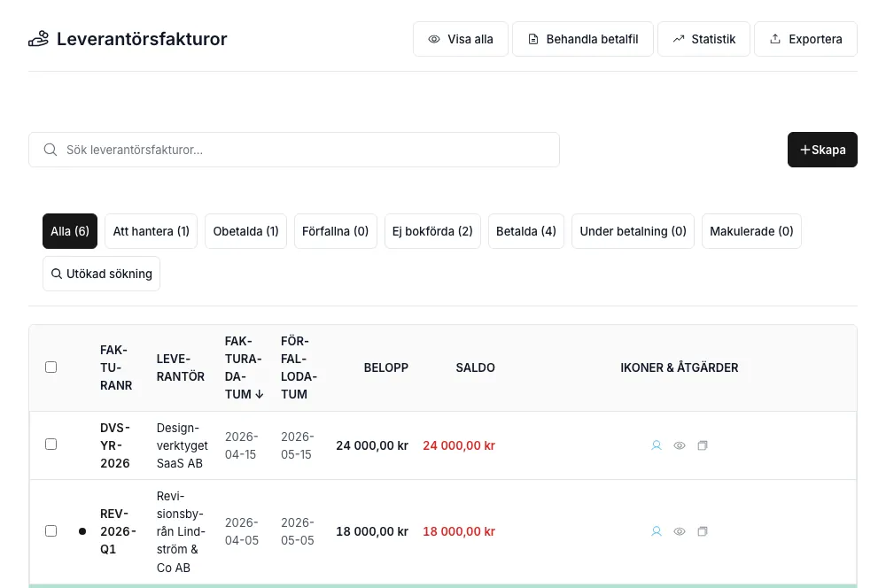Open Under betalning (0) tab
This screenshot has height=588, width=886.
click(633, 231)
